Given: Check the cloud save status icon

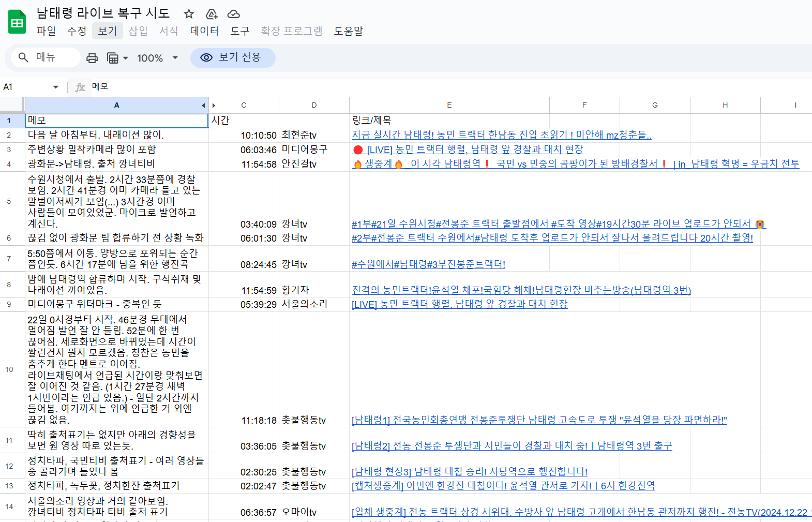Looking at the screenshot, I should [x=234, y=14].
